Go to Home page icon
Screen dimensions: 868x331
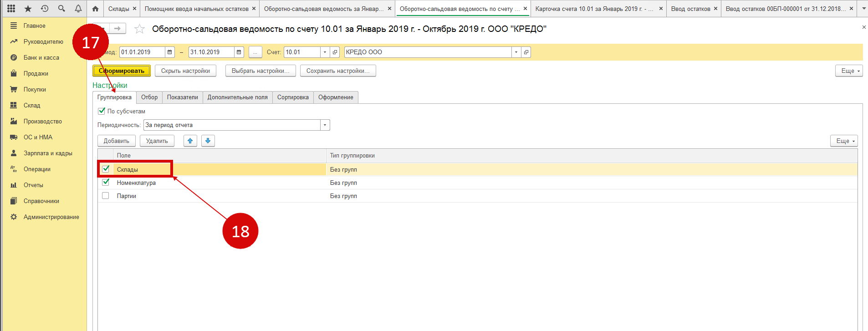click(x=95, y=9)
